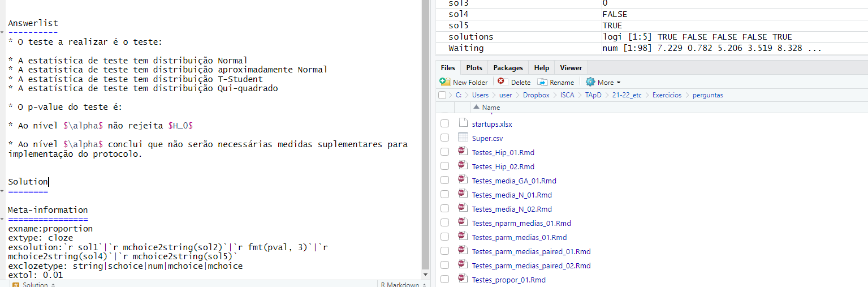The width and height of the screenshot is (868, 287).
Task: Open the Packages tab
Action: [x=508, y=67]
